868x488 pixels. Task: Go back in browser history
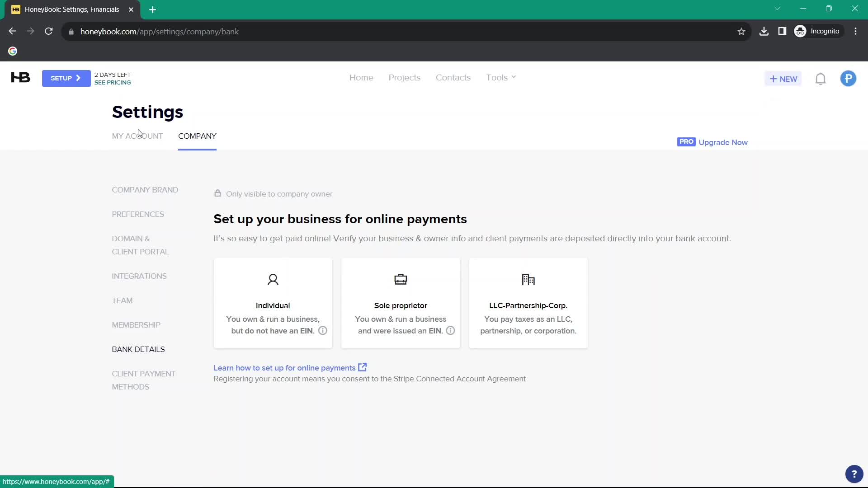coord(13,32)
